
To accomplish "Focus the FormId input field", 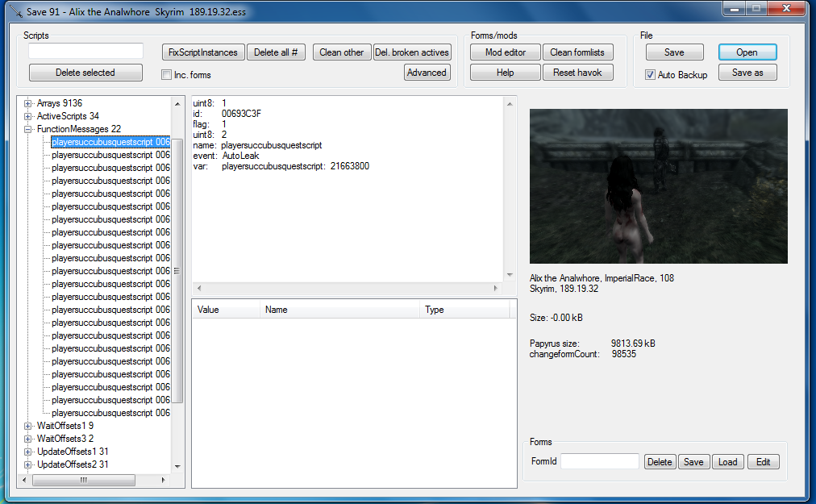I will [600, 461].
